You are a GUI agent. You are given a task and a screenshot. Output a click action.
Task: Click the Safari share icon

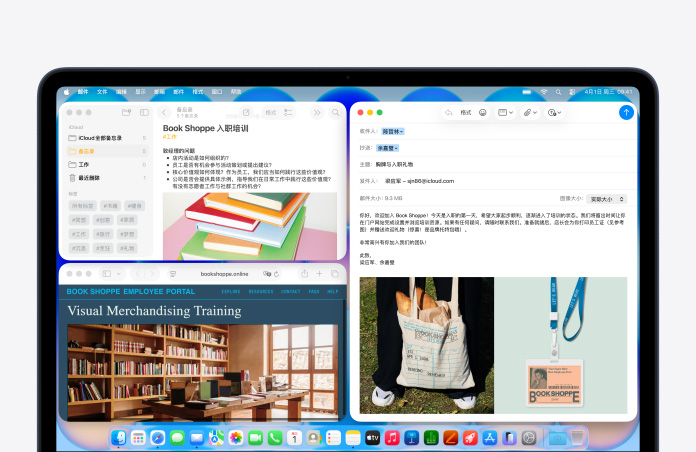tap(304, 273)
